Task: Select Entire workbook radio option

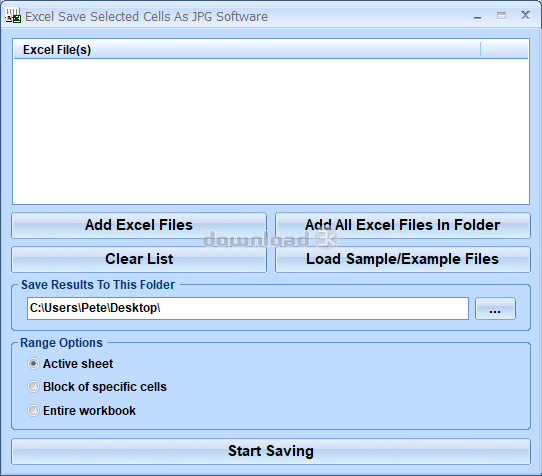Action: point(33,411)
